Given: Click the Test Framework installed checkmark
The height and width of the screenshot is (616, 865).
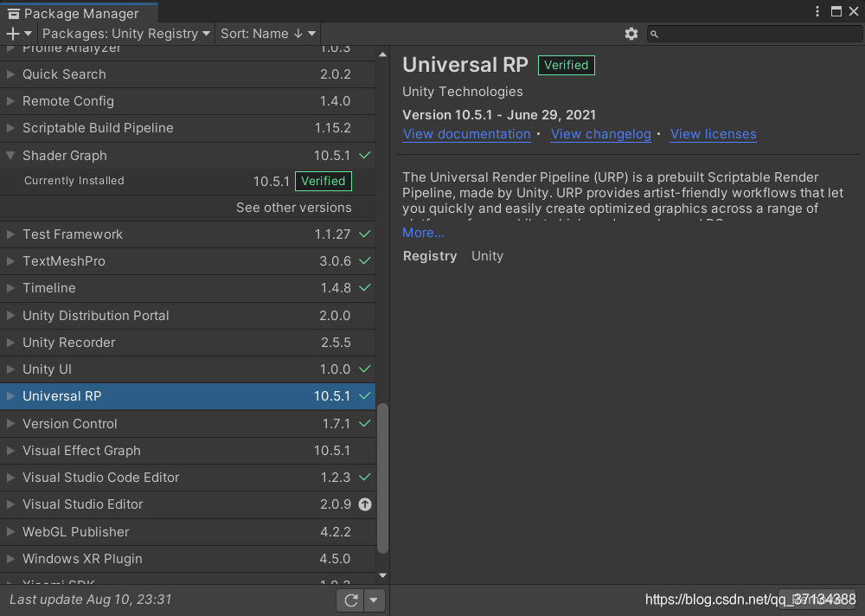Looking at the screenshot, I should tap(365, 234).
